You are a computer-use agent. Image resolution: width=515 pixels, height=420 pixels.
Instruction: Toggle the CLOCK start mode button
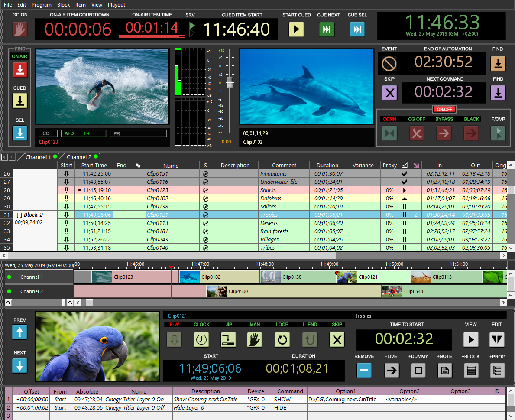point(201,340)
